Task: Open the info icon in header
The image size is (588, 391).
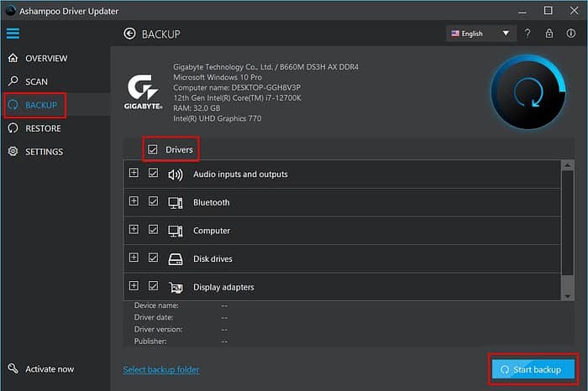Action: (570, 34)
